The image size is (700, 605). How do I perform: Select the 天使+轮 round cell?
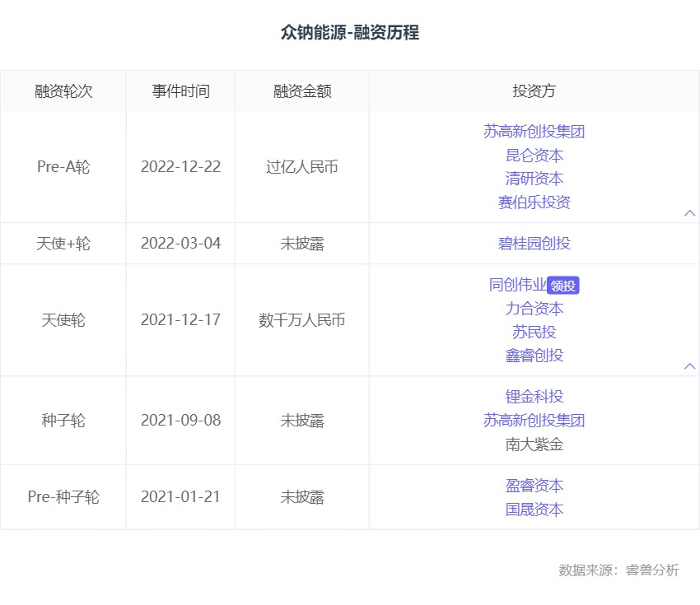pos(63,244)
